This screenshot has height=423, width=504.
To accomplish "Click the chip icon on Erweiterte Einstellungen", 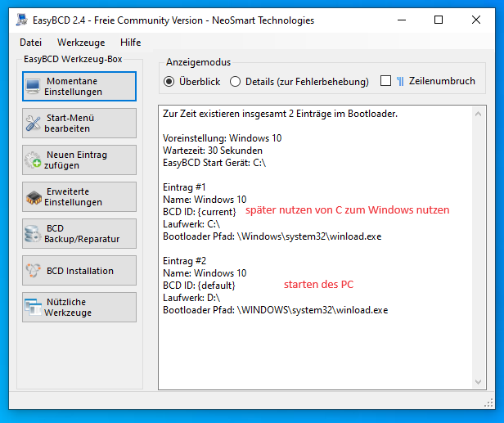I will 34,197.
